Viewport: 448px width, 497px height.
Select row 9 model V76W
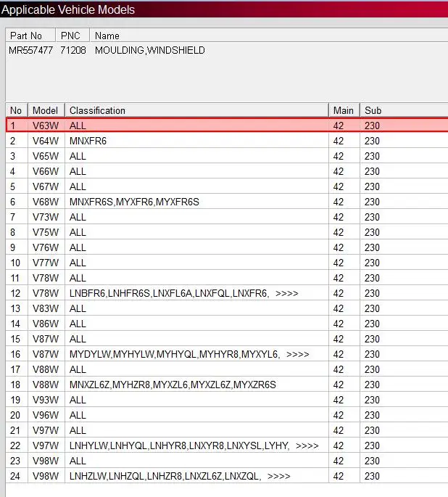pyautogui.click(x=46, y=247)
